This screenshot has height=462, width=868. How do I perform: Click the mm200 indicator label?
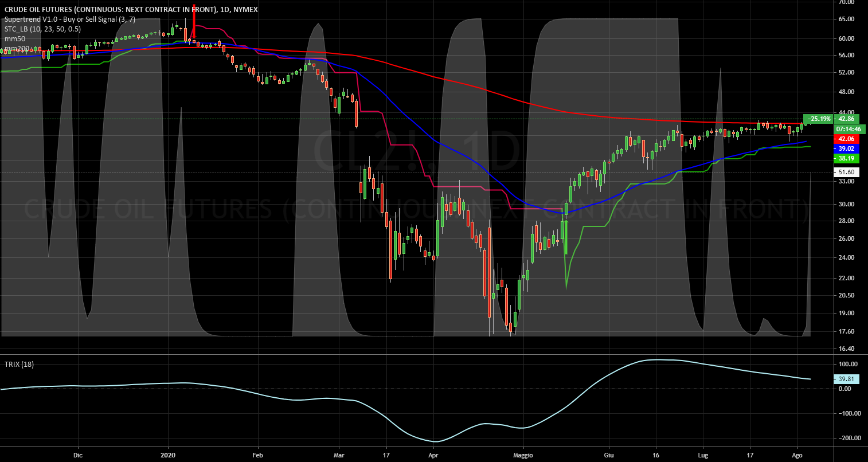(15, 48)
